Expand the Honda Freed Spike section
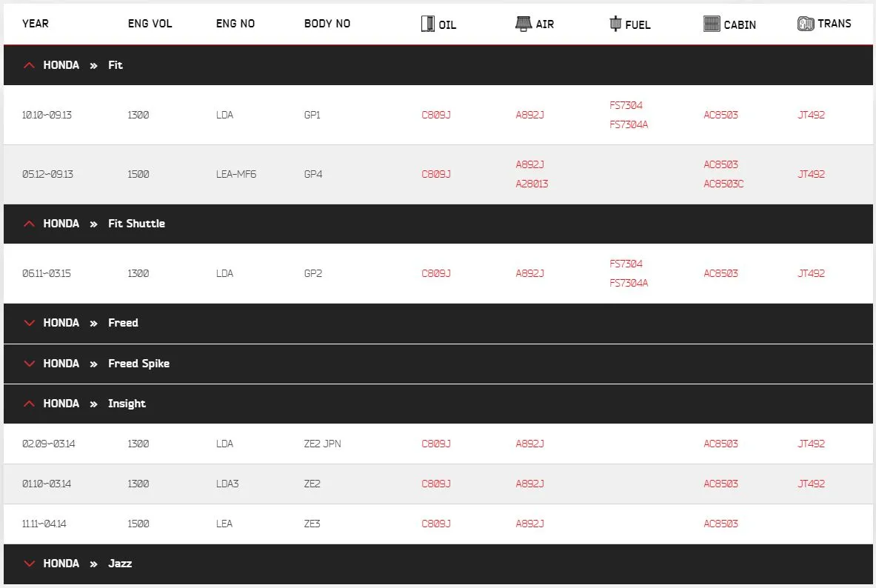Screen dimensions: 876x588 pyautogui.click(x=30, y=364)
